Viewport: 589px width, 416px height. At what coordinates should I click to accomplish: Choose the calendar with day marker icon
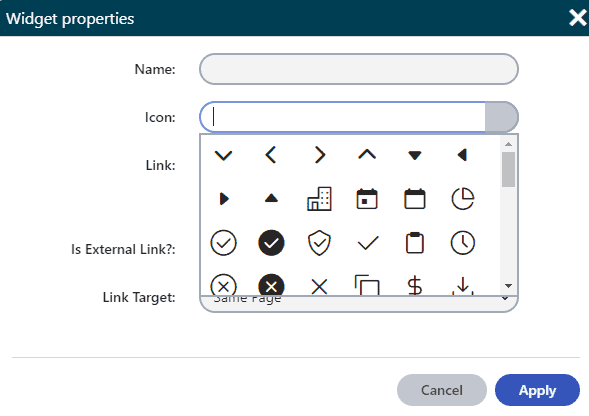[x=367, y=199]
